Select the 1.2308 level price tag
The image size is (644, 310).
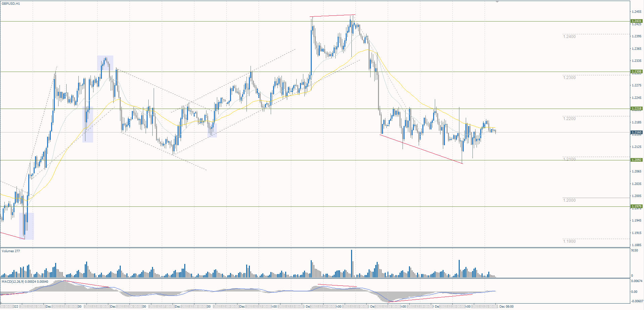pyautogui.click(x=637, y=72)
